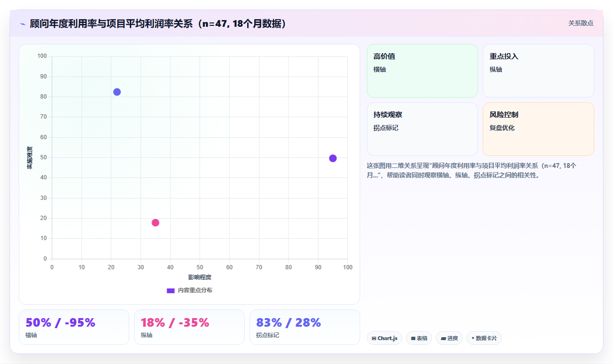Click the chart title heading text
The width and height of the screenshot is (613, 364).
coord(159,23)
